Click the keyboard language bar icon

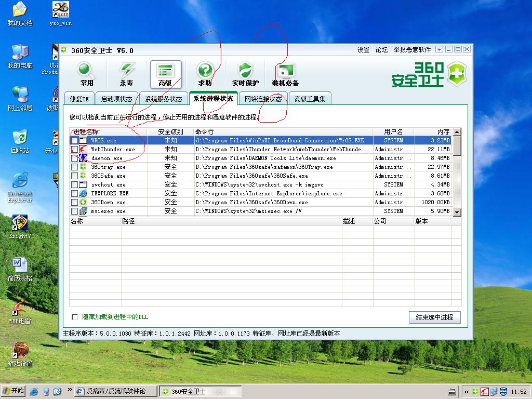[452, 392]
